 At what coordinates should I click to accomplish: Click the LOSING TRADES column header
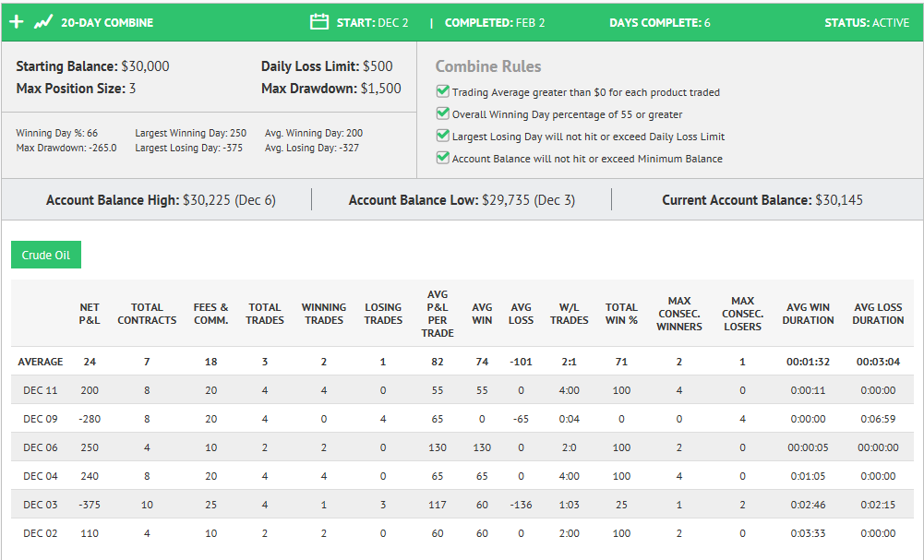click(383, 314)
